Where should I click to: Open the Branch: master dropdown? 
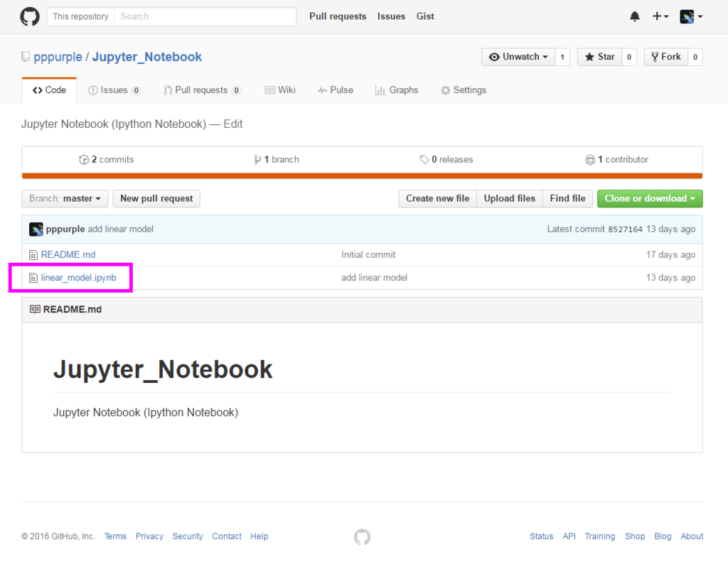[x=64, y=199]
